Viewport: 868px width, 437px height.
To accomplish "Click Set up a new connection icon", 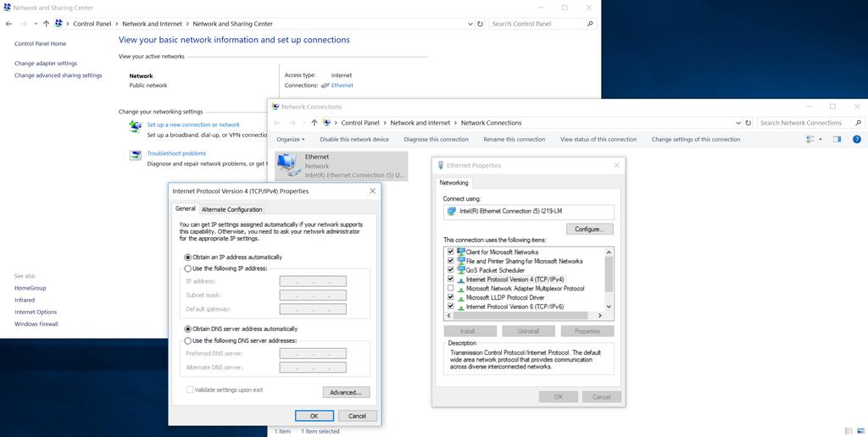I will [136, 127].
